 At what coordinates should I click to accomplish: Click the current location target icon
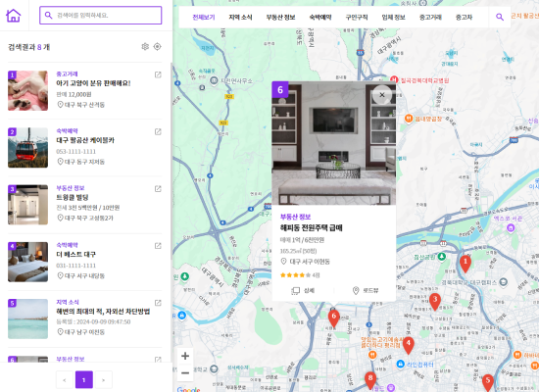point(157,46)
